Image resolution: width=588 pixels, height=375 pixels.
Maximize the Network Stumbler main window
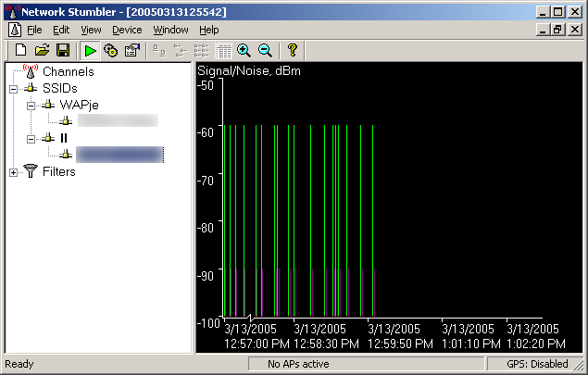pos(557,12)
